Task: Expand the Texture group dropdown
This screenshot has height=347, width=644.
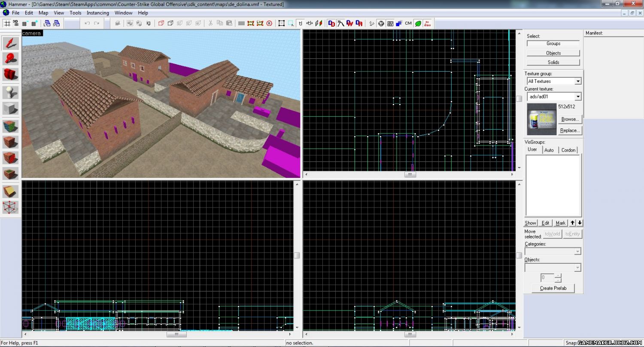Action: pos(578,81)
